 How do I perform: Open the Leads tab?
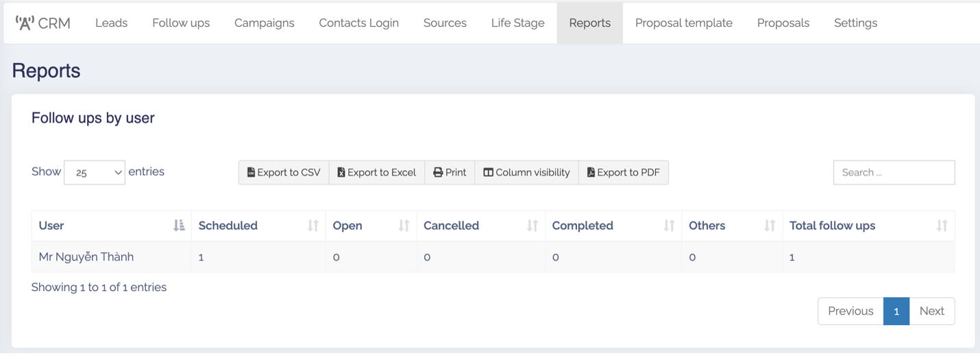111,23
